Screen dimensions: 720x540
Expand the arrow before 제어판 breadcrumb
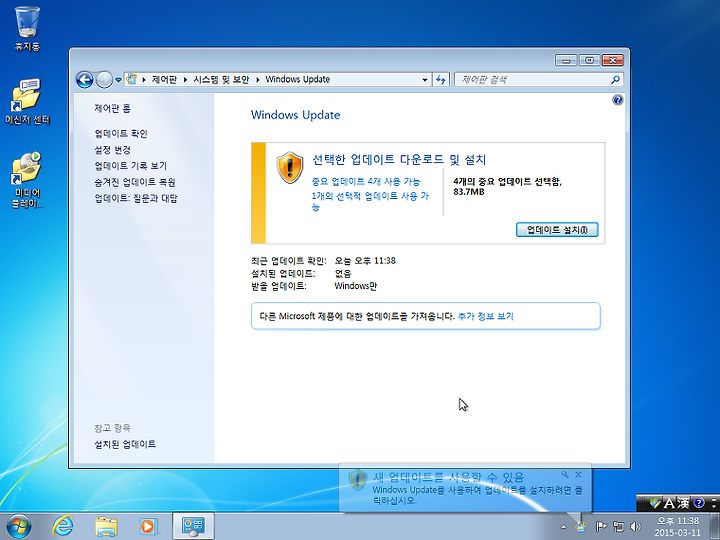click(x=144, y=80)
